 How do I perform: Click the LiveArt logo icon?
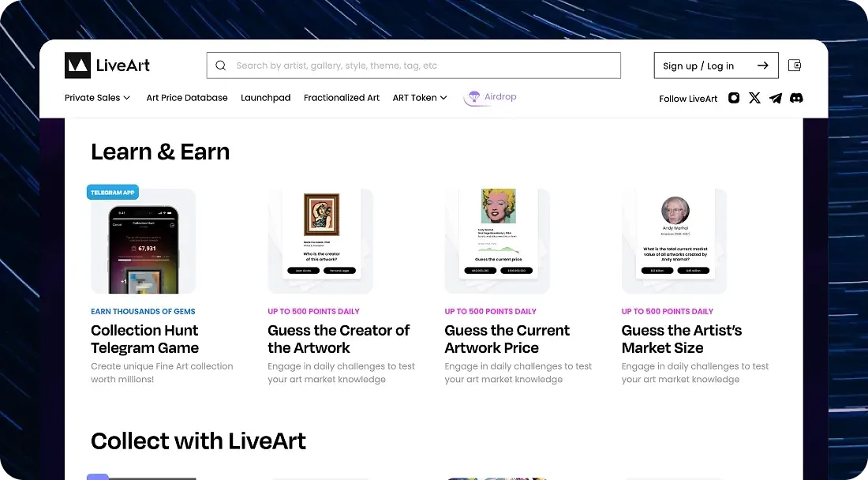77,66
